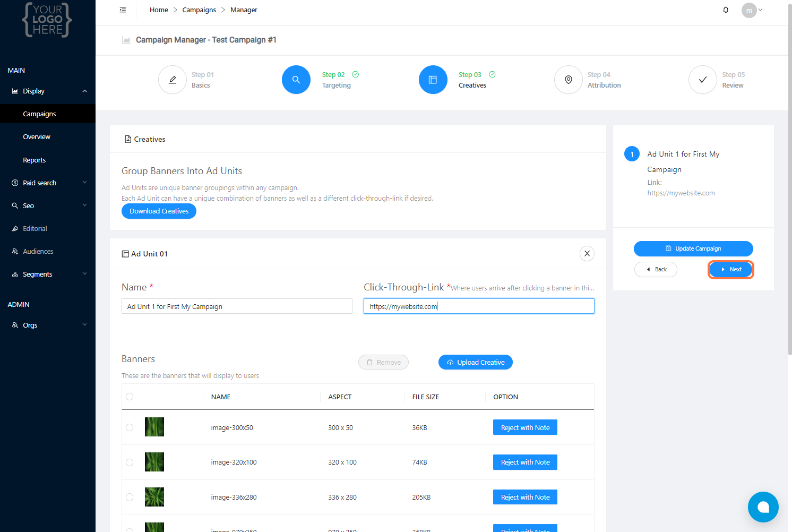
Task: Click the Audiences people icon
Action: (15, 251)
